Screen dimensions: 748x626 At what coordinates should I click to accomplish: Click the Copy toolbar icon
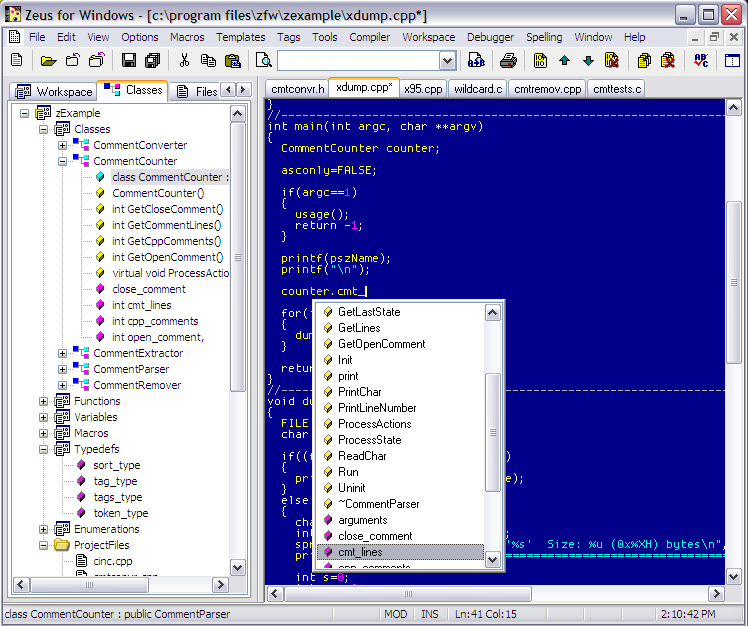pyautogui.click(x=208, y=60)
